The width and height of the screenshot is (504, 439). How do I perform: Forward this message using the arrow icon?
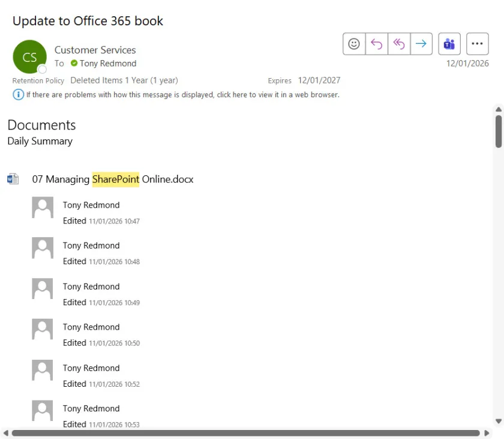(x=421, y=44)
